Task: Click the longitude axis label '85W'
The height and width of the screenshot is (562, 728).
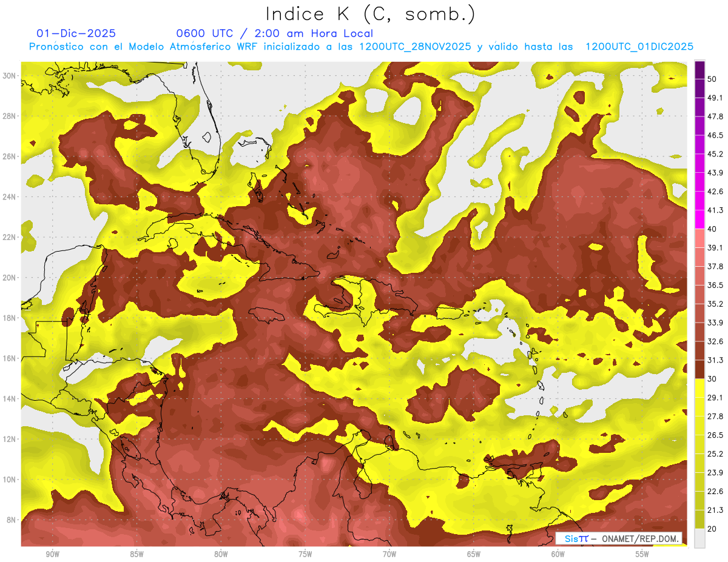Action: click(136, 554)
